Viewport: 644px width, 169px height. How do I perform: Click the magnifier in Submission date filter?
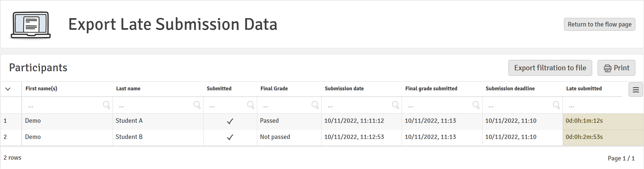[x=395, y=105]
